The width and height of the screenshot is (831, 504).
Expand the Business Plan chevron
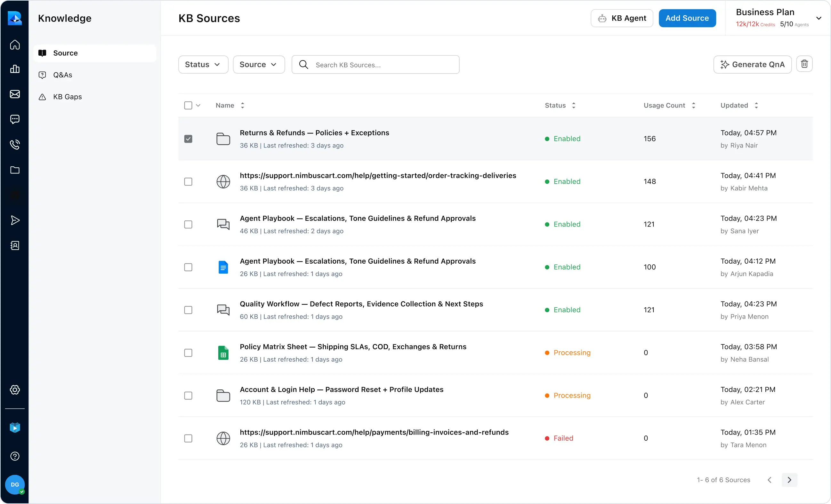(819, 18)
